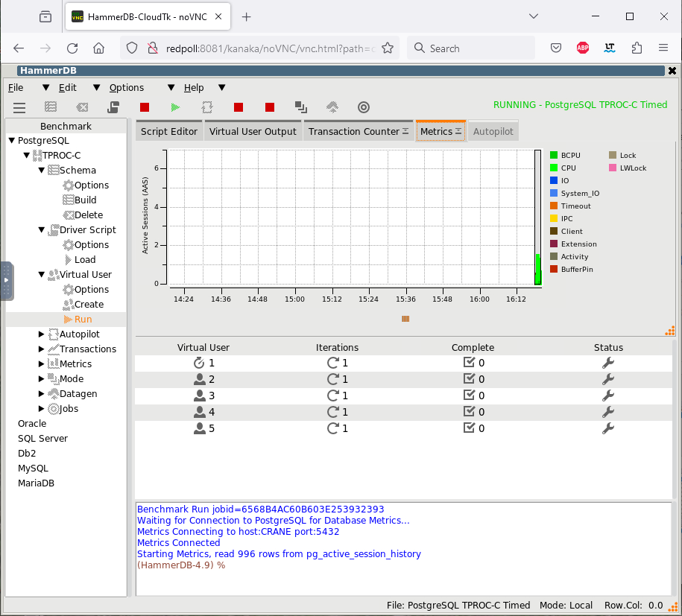Screen dimensions: 682x616
Task: Click red stop icon left of green run arrow
Action: (145, 107)
